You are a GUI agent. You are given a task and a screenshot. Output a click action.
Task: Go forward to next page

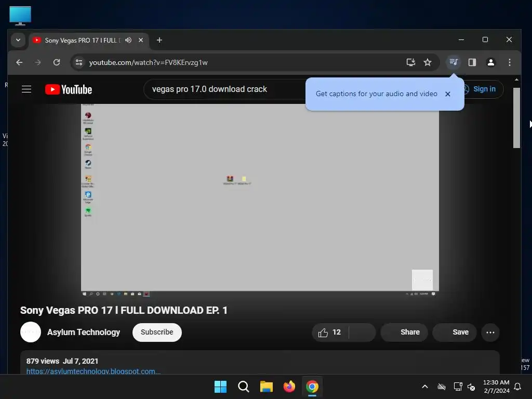pyautogui.click(x=37, y=62)
